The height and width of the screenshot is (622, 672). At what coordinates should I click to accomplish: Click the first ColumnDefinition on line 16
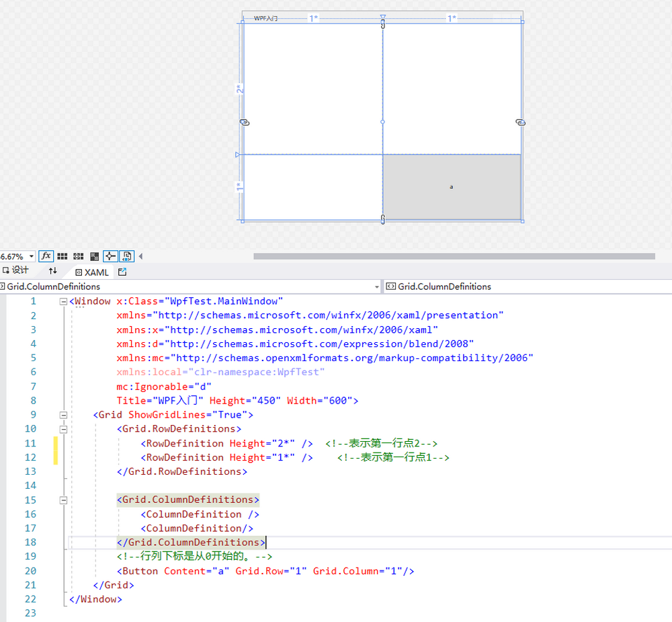coord(200,514)
